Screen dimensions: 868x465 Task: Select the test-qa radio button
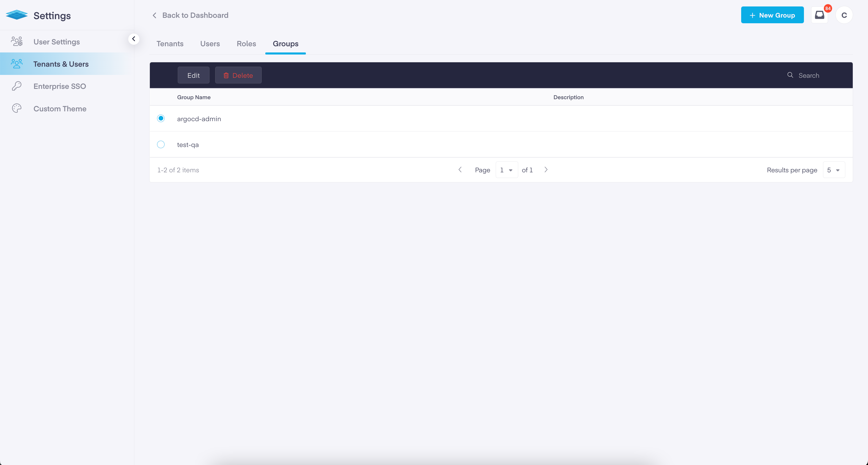point(161,144)
